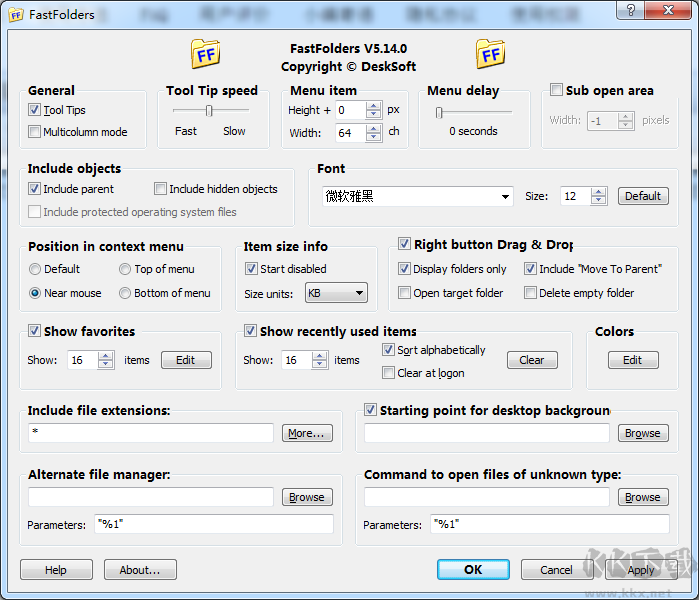Click the More... file extensions button

[307, 433]
